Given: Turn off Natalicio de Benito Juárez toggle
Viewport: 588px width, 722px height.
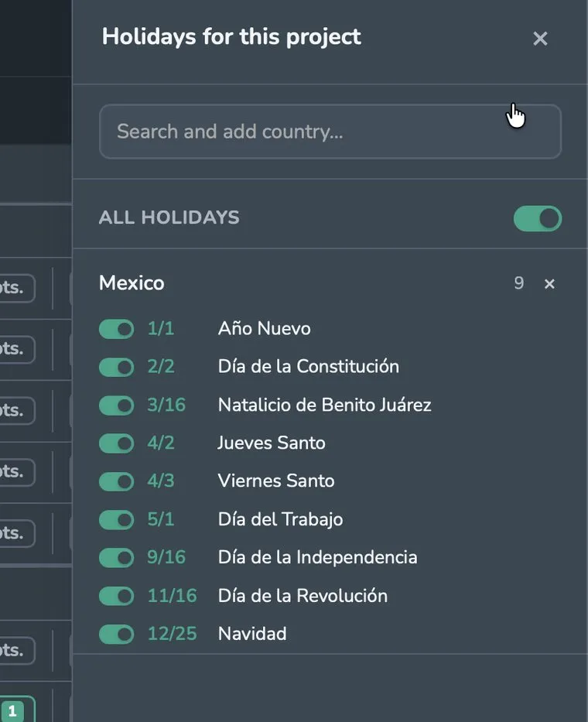Looking at the screenshot, I should (117, 405).
